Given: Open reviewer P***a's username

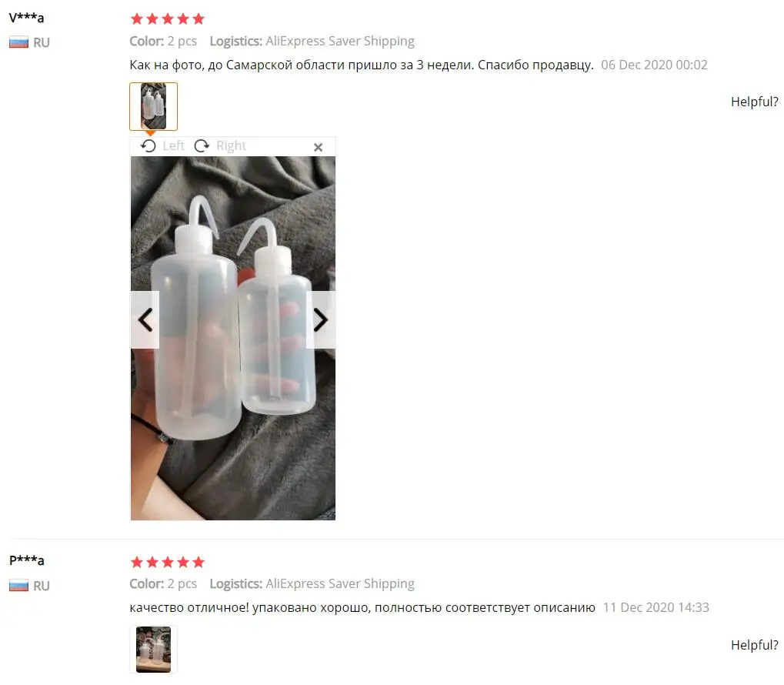Looking at the screenshot, I should (x=26, y=560).
